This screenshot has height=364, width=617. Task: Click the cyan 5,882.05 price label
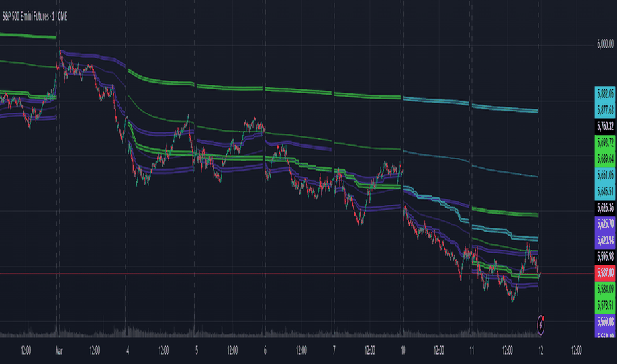click(605, 94)
